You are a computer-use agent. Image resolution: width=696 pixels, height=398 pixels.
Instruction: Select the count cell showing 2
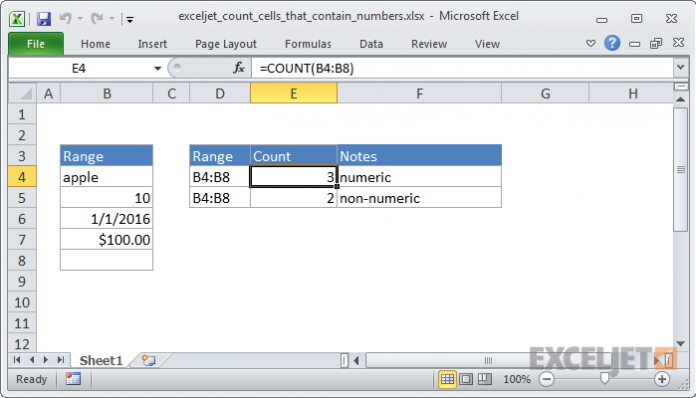tap(293, 198)
